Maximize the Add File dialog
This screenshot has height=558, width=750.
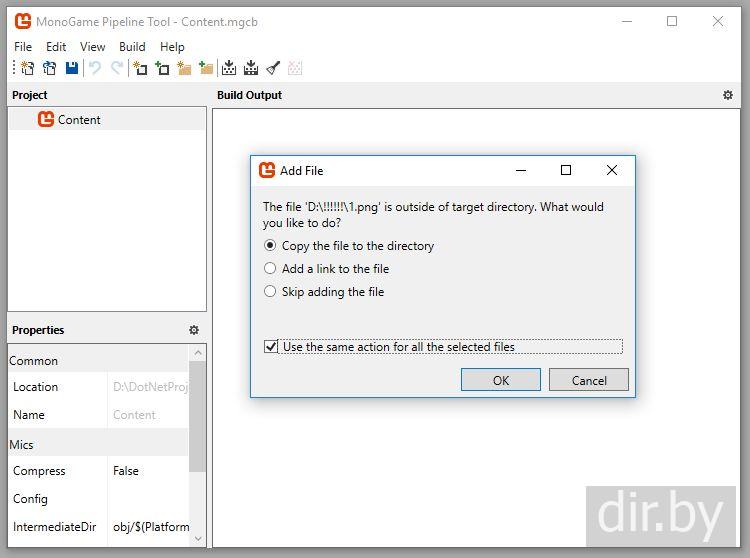pos(566,170)
